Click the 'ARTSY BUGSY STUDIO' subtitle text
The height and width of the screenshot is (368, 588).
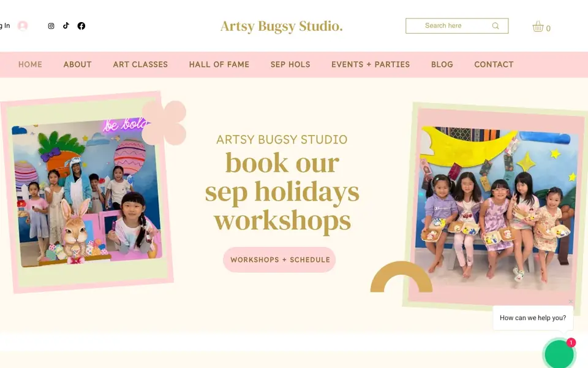282,139
